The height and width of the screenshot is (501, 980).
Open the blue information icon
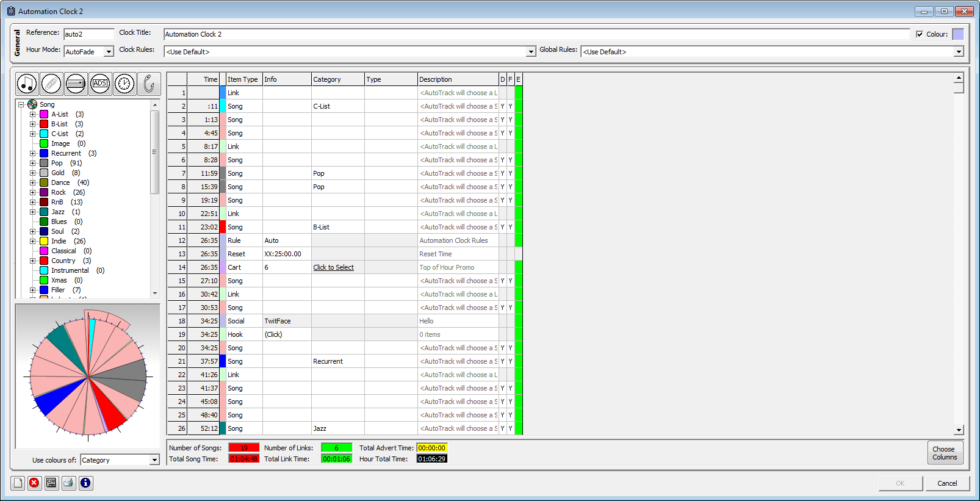click(85, 483)
